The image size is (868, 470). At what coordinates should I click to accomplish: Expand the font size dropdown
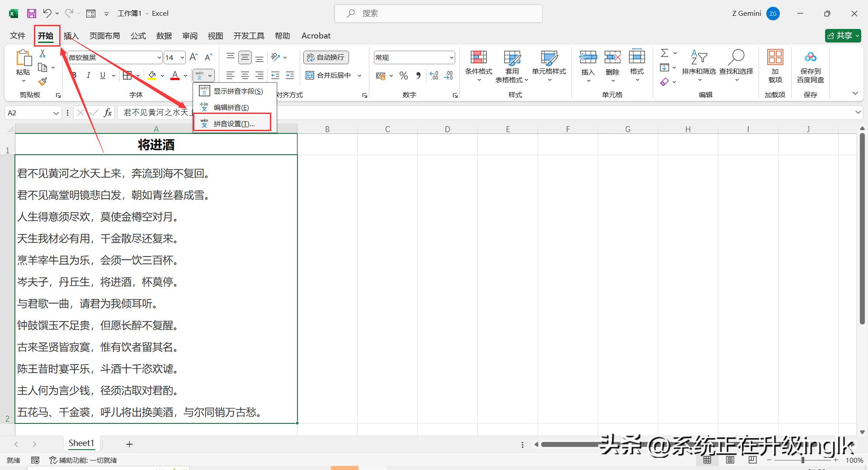click(182, 57)
